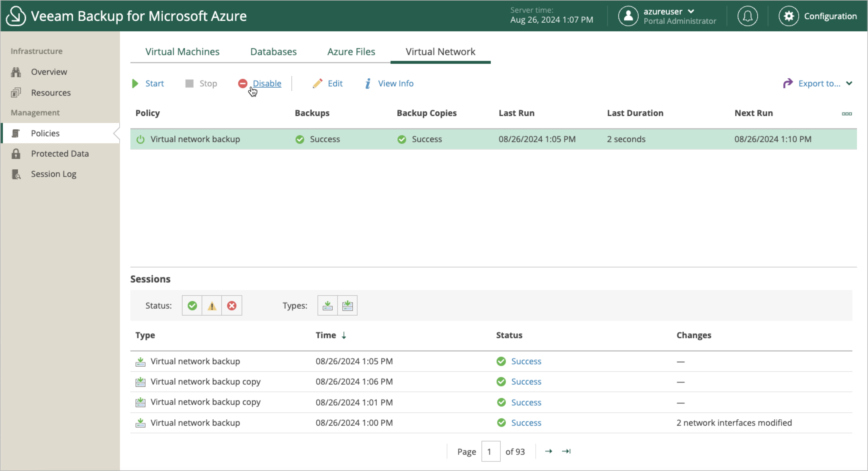
Task: Click the Next Run column header
Action: point(754,113)
